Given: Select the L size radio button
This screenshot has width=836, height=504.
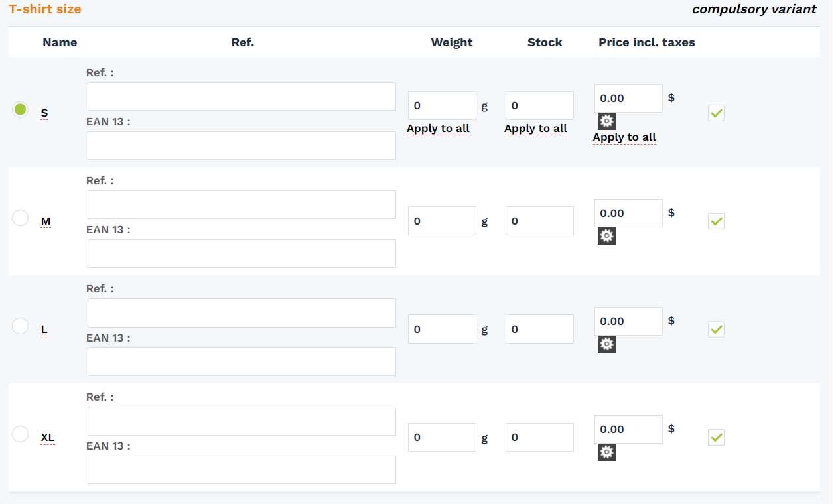Looking at the screenshot, I should pyautogui.click(x=21, y=326).
